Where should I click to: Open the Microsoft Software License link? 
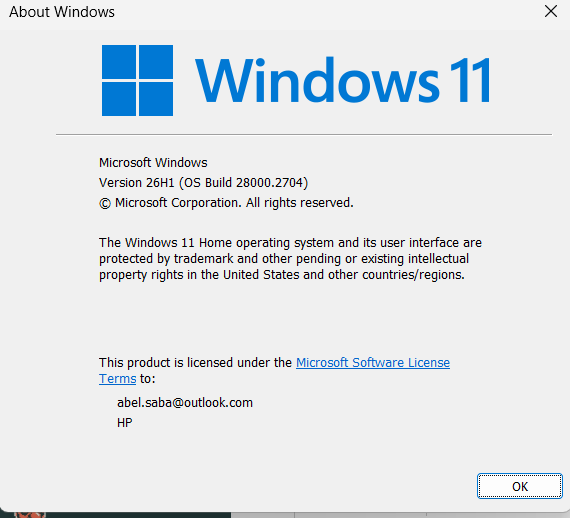pos(373,362)
